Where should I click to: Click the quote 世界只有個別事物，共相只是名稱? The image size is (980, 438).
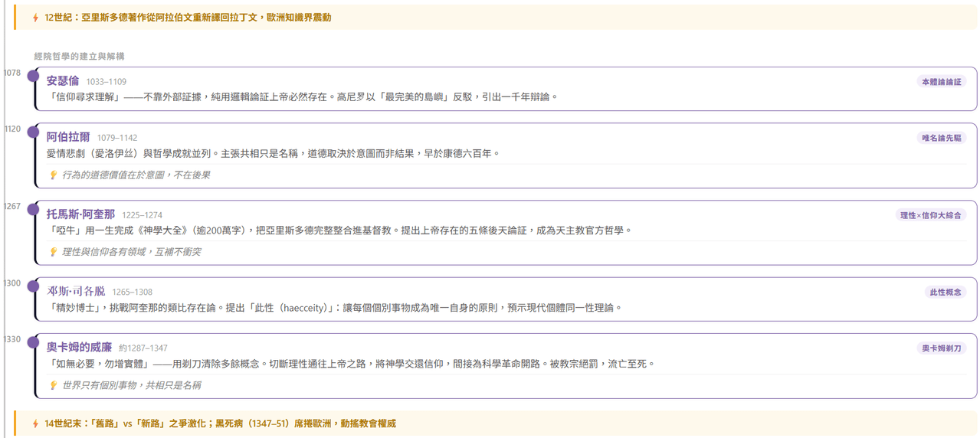tap(132, 385)
